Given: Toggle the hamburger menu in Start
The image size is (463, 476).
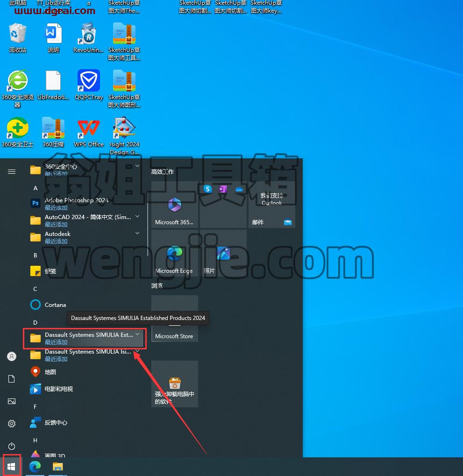Looking at the screenshot, I should (12, 172).
